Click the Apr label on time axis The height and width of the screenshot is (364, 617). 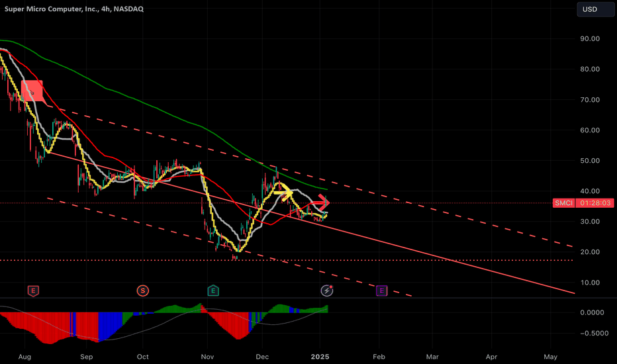(x=491, y=357)
